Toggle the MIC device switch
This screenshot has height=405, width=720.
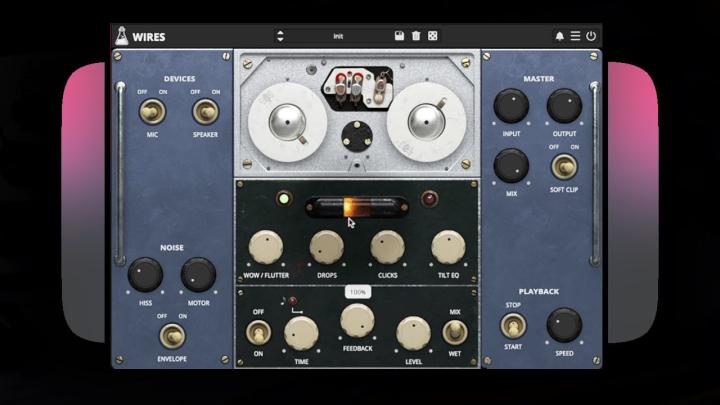[152, 112]
